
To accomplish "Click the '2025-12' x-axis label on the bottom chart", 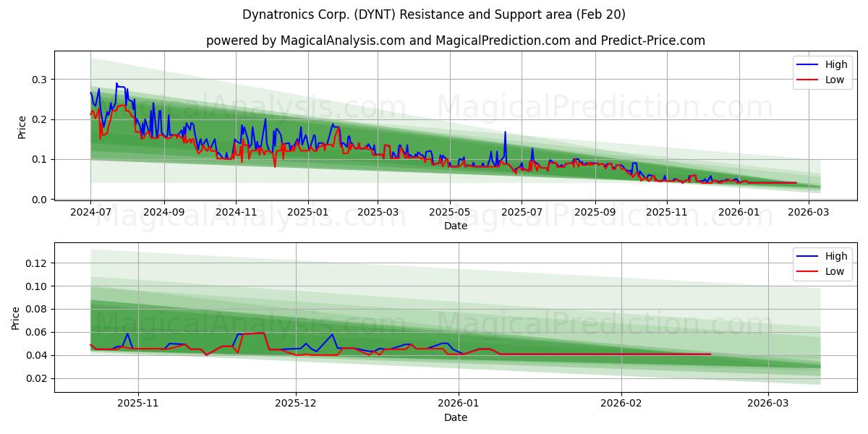I will [296, 404].
